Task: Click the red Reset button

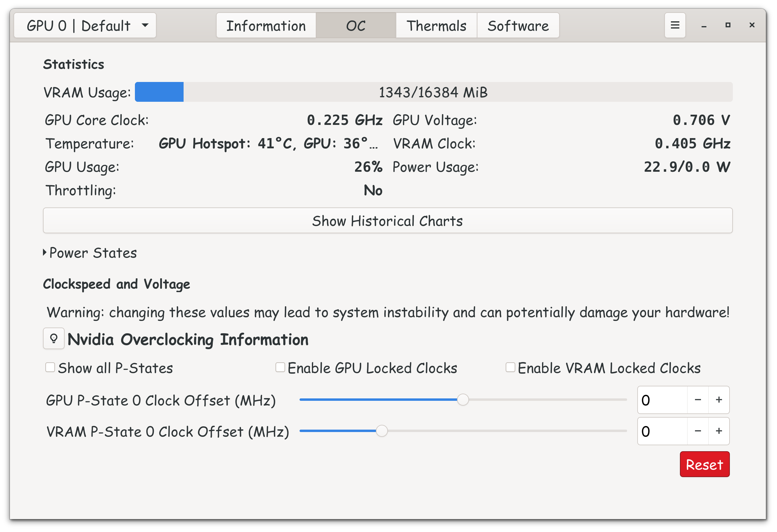Action: click(705, 464)
